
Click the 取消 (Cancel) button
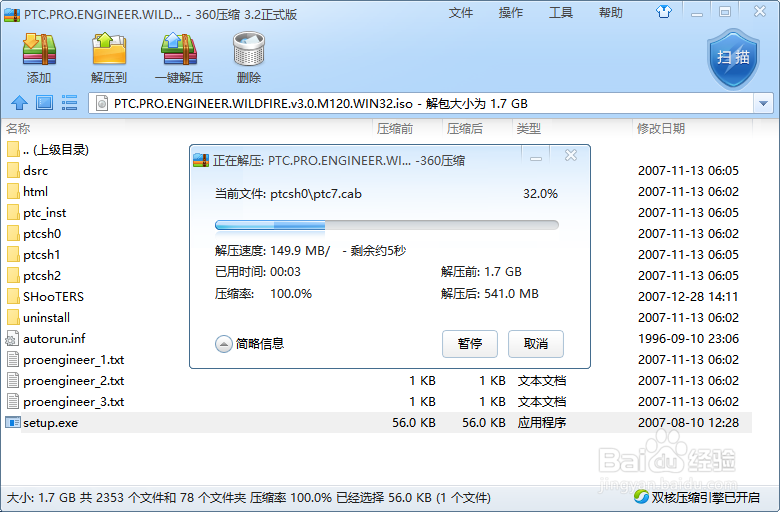click(x=536, y=344)
